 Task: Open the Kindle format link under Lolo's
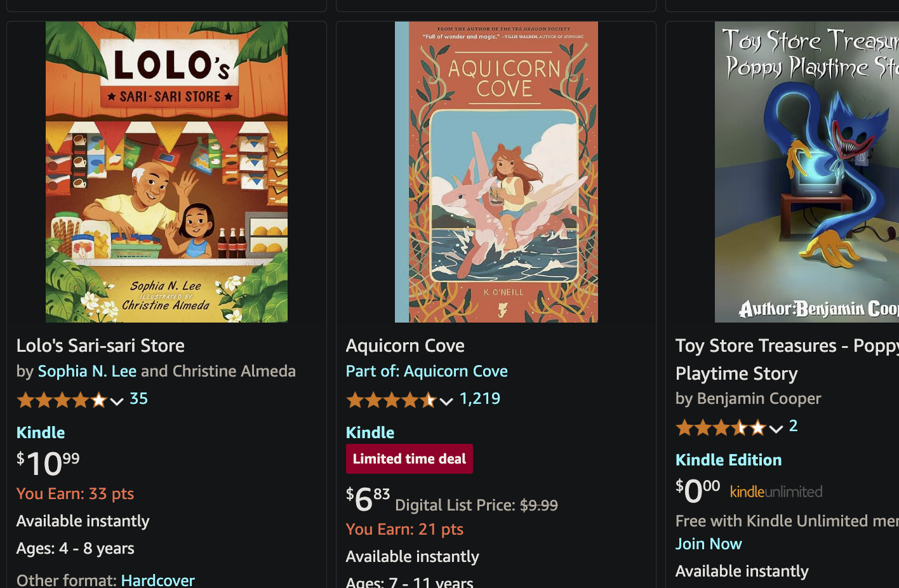pos(40,432)
